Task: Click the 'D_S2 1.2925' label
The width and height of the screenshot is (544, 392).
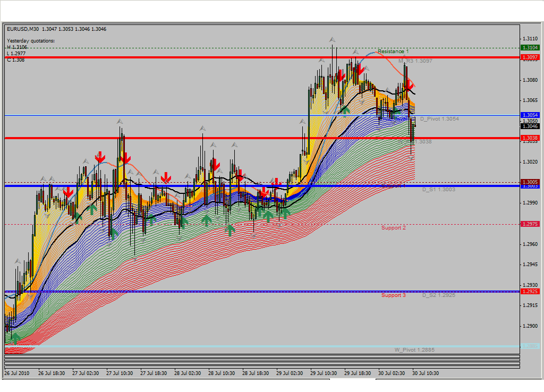Action: pyautogui.click(x=438, y=295)
